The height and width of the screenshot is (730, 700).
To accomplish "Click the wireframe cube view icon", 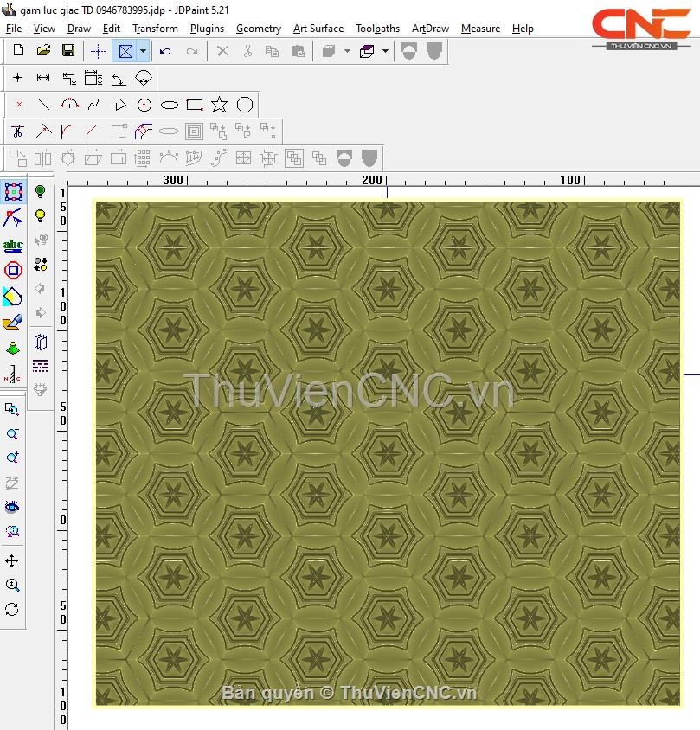I will pyautogui.click(x=367, y=51).
